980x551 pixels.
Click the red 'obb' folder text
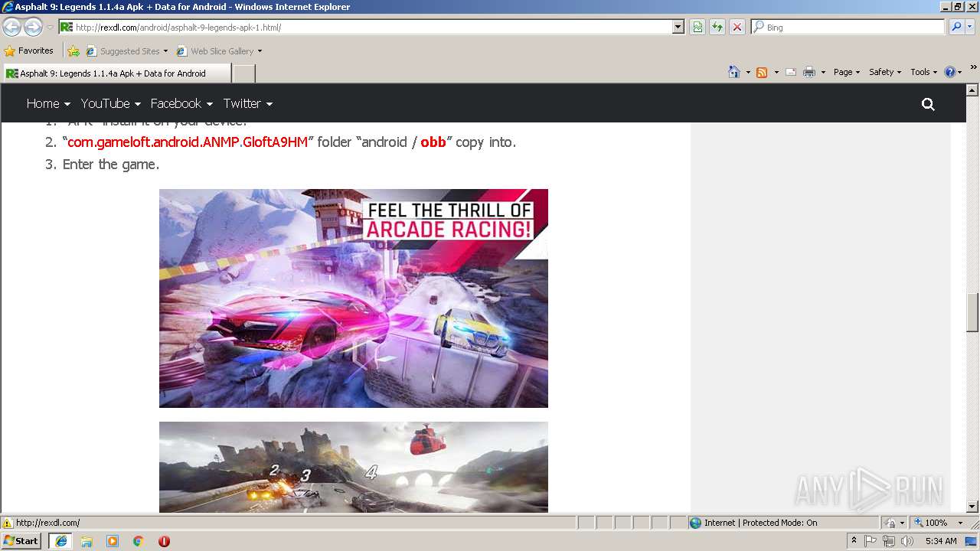click(433, 142)
